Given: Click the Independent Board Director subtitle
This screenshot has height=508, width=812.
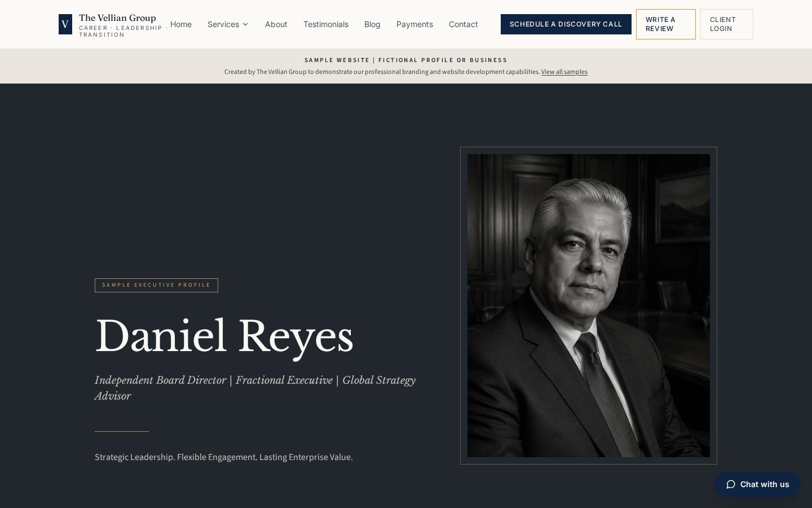Looking at the screenshot, I should tap(255, 388).
